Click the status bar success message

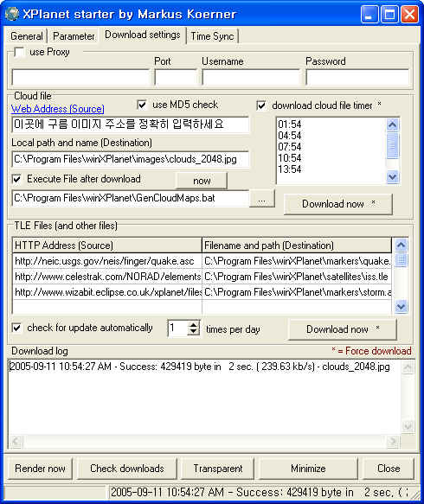coord(259,492)
